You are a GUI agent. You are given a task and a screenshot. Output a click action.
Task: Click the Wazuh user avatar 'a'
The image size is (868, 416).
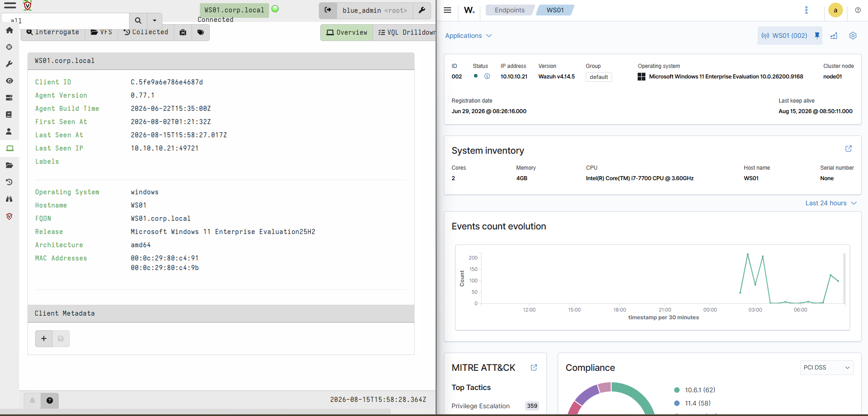tap(835, 10)
